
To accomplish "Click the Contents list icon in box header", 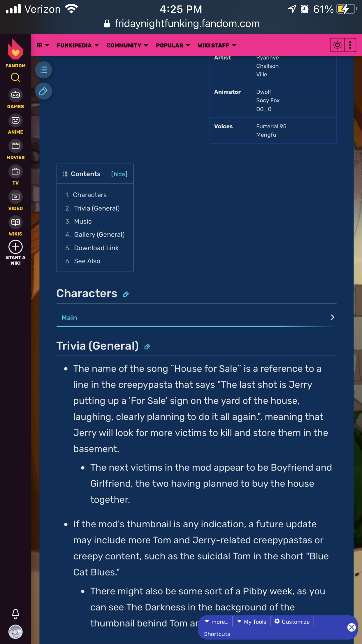I will pyautogui.click(x=65, y=174).
